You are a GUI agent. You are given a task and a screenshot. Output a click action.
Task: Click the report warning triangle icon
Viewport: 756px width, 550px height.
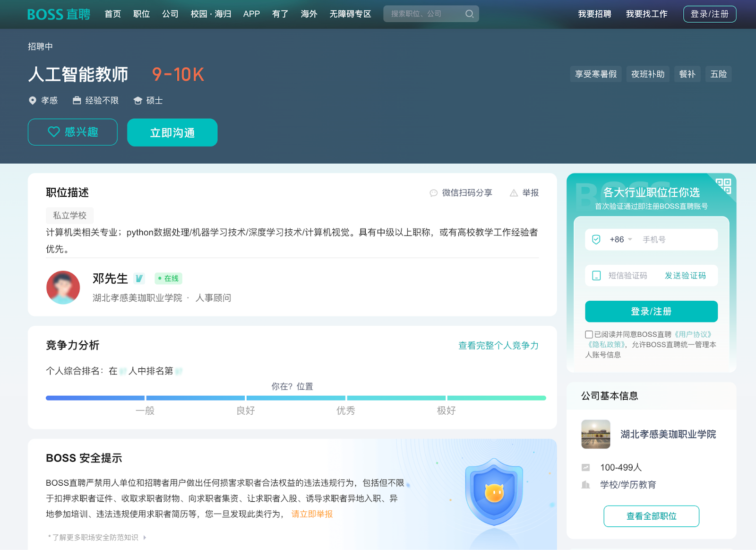pyautogui.click(x=514, y=193)
